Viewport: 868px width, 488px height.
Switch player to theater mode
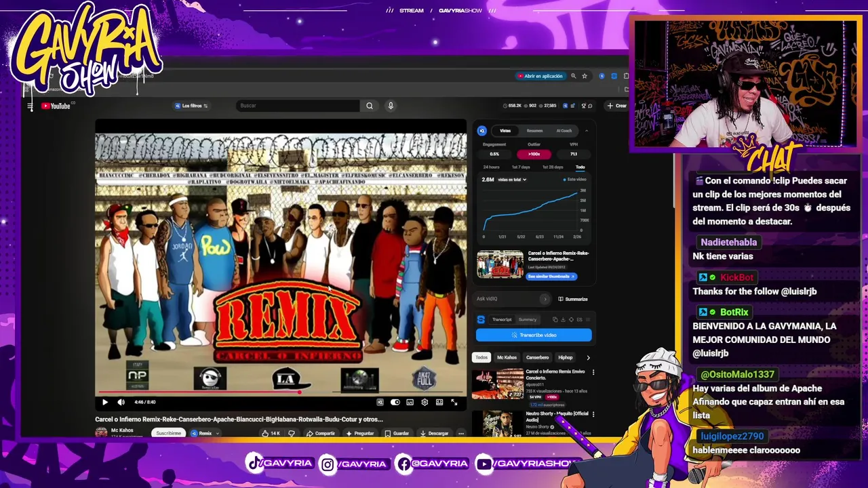pyautogui.click(x=439, y=402)
